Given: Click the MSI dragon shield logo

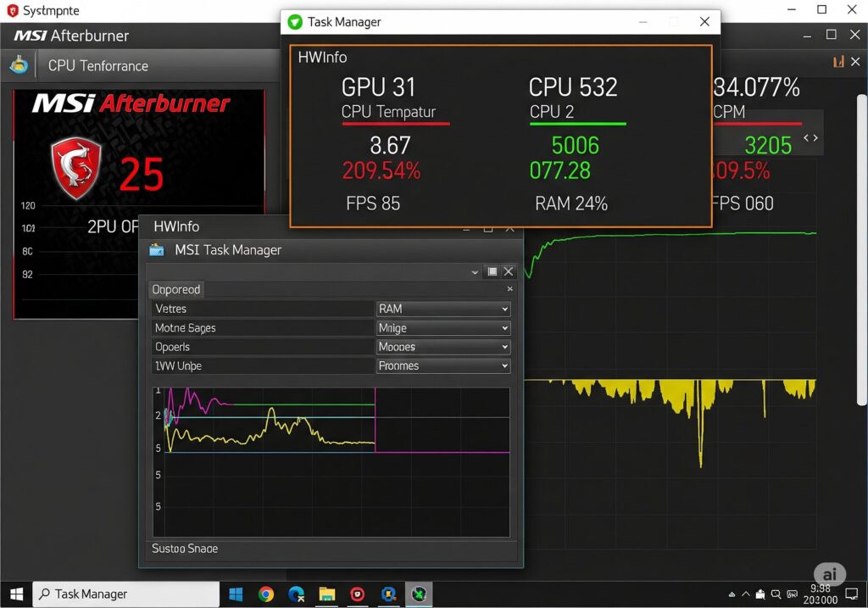Looking at the screenshot, I should pos(76,167).
